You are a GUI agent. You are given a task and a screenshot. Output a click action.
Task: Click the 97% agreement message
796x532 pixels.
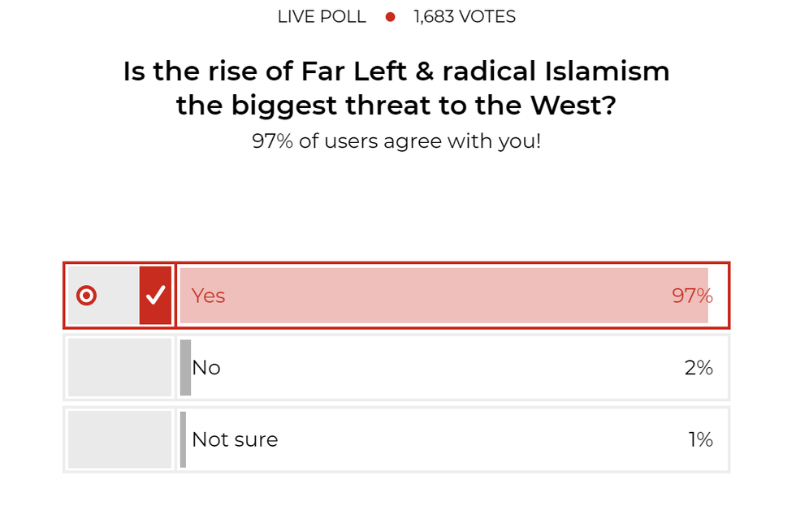[x=397, y=141]
